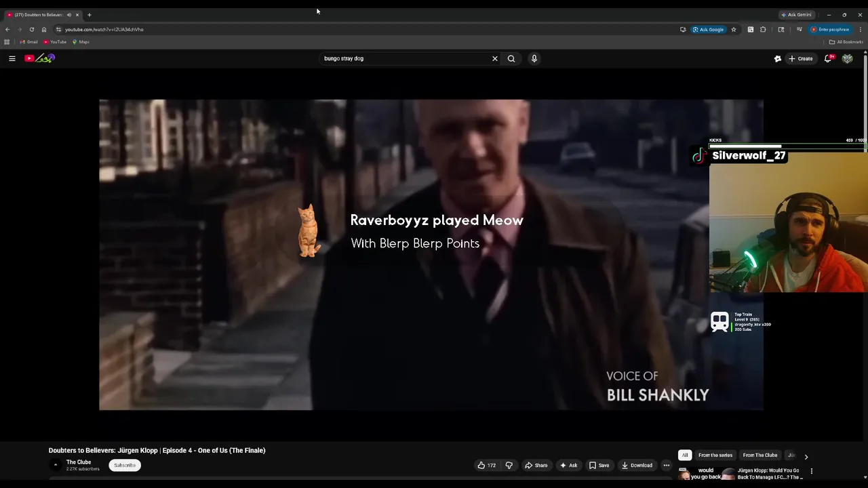Open the Maps bookmark
868x488 pixels.
pos(81,42)
